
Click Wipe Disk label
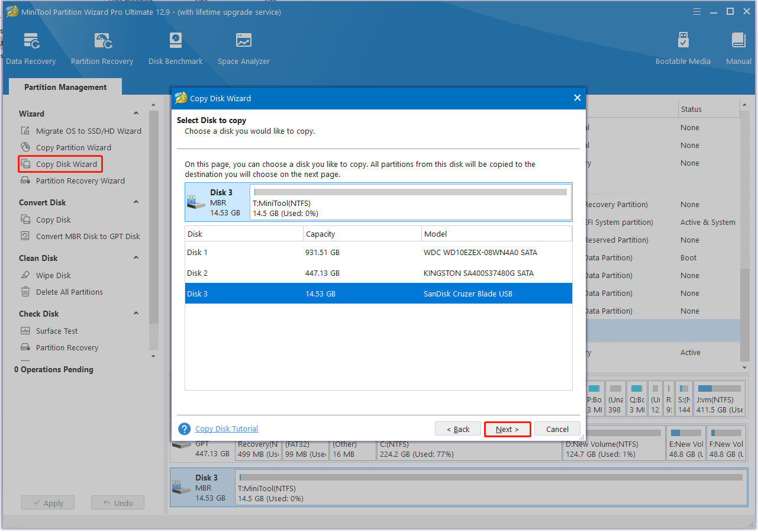coord(53,275)
